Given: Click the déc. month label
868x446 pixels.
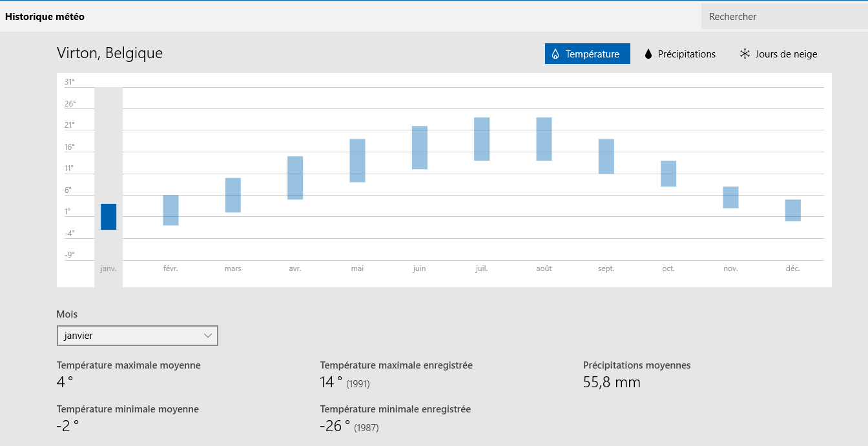Looking at the screenshot, I should 793,269.
